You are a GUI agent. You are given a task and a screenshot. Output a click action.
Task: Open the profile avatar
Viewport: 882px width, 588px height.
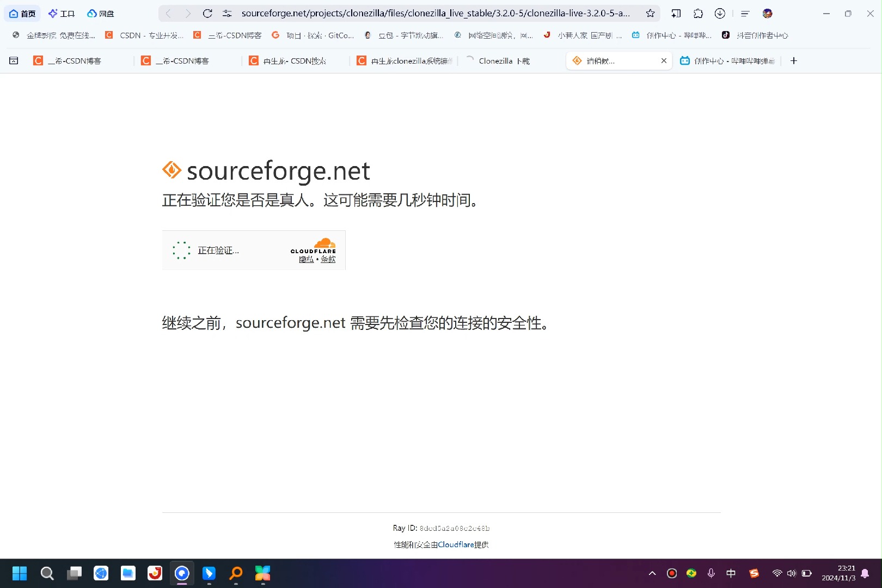click(768, 14)
